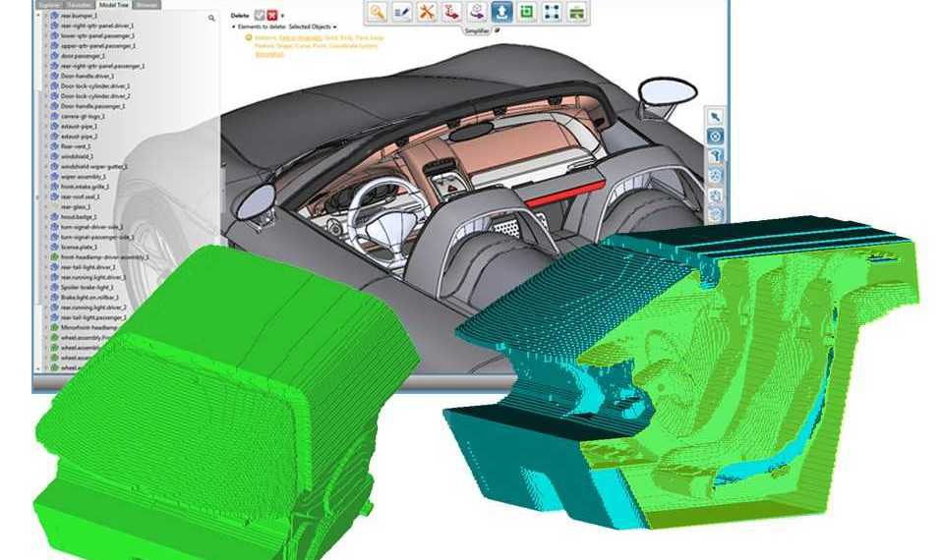Image resolution: width=940 pixels, height=560 pixels.
Task: Open the Browser tab
Action: pyautogui.click(x=146, y=4)
